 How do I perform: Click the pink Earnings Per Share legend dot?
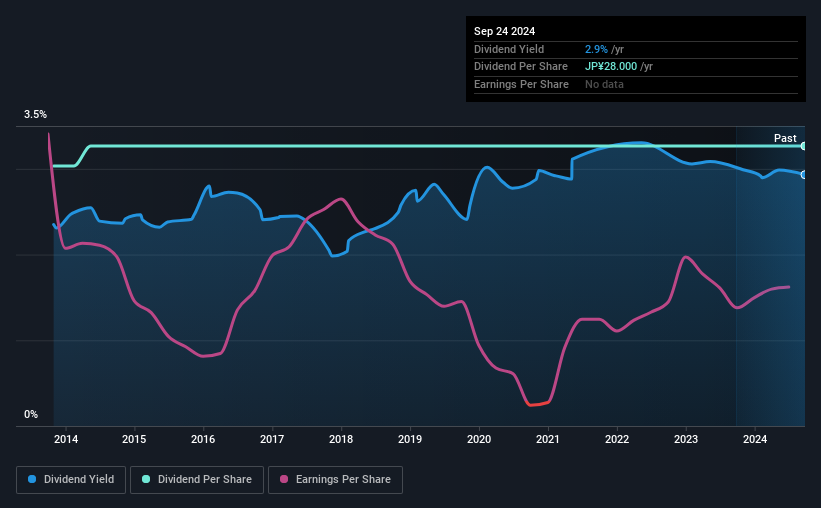point(284,479)
